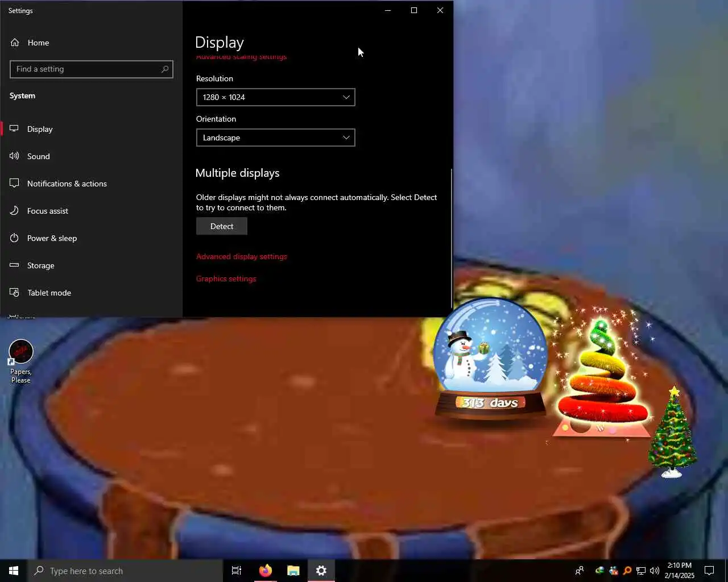Screen dimensions: 728x582
Task: Maximize the Settings window
Action: coord(414,10)
